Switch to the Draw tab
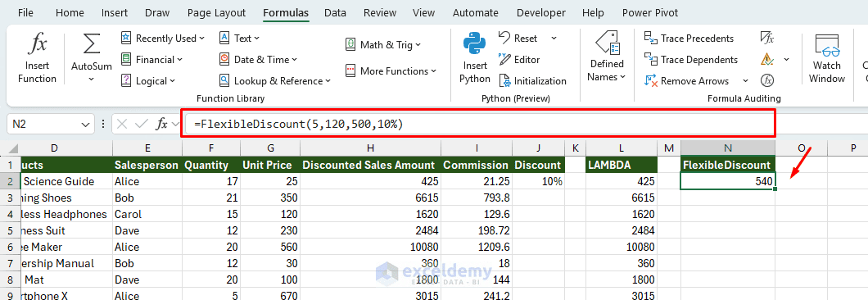 (x=157, y=13)
